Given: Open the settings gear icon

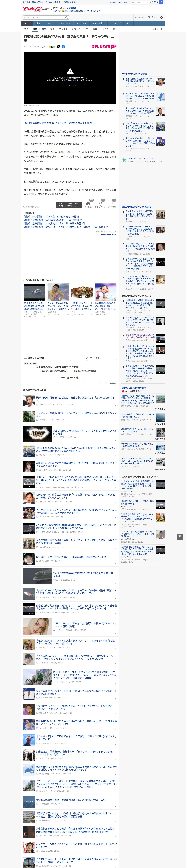Looking at the screenshot, I should (161, 18).
